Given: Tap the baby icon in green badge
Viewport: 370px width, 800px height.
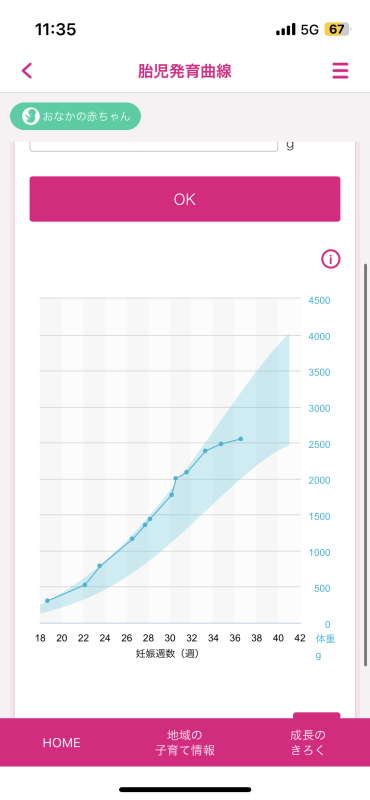Looking at the screenshot, I should tap(31, 116).
